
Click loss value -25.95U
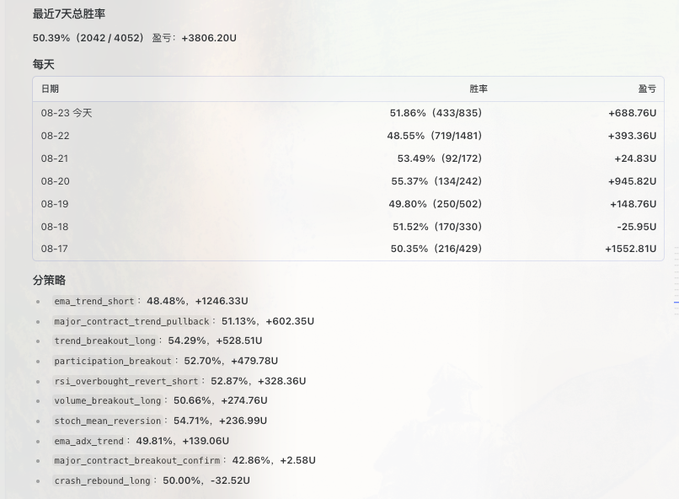pyautogui.click(x=637, y=227)
